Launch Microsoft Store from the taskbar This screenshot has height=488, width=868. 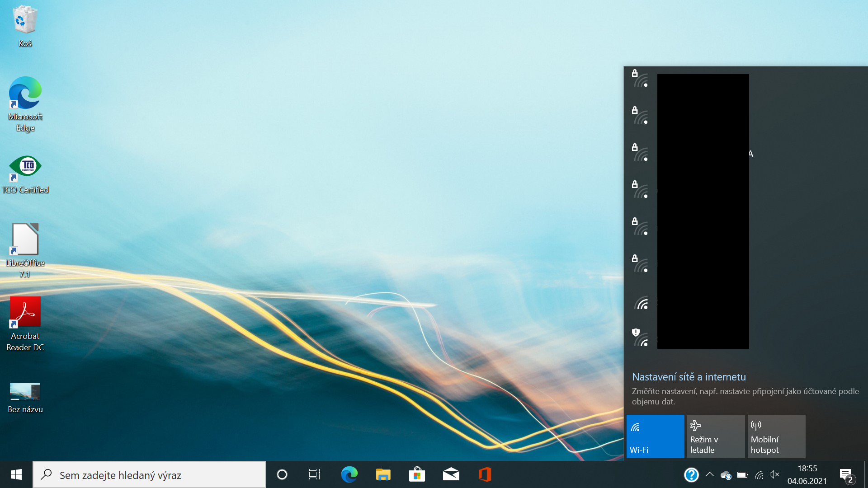(x=417, y=474)
